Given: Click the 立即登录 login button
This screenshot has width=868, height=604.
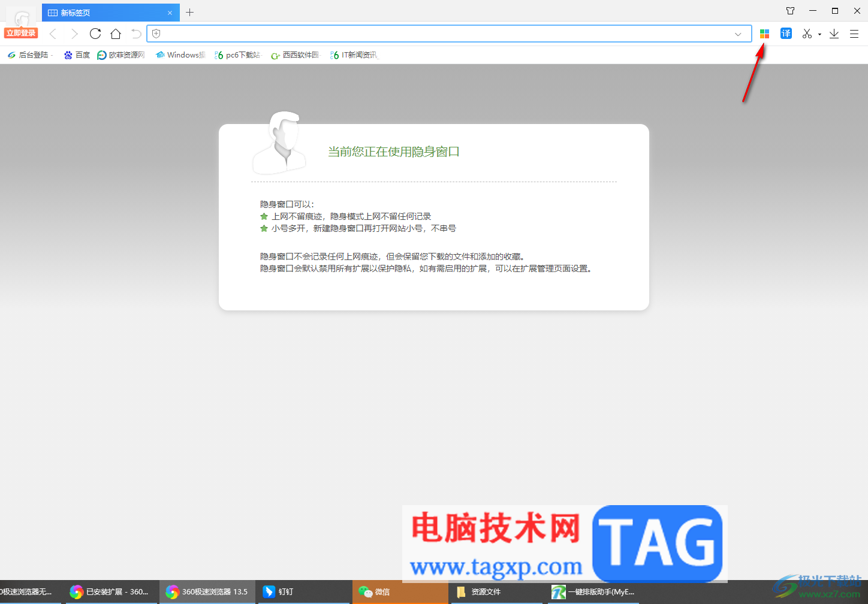Looking at the screenshot, I should pyautogui.click(x=21, y=33).
